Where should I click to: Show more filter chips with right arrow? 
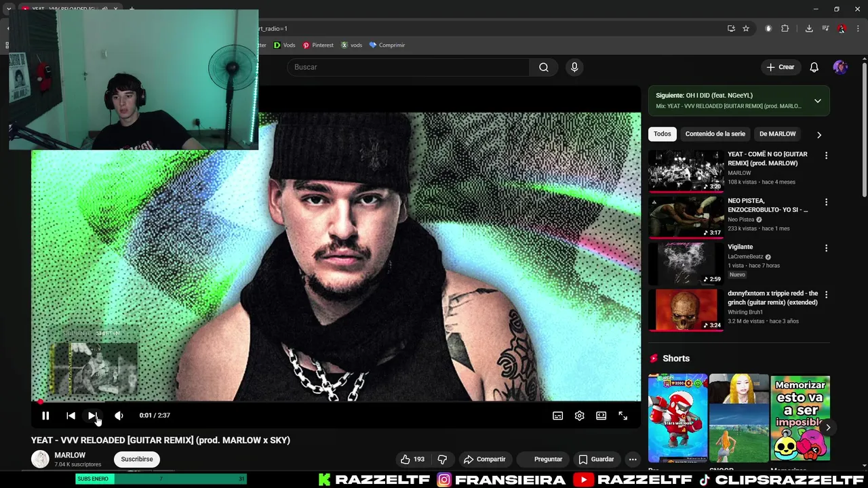(818, 135)
